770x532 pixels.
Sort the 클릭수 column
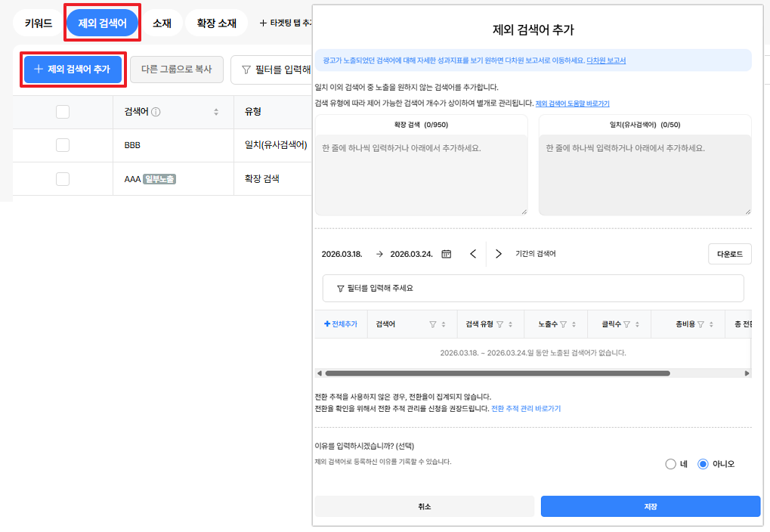coord(637,324)
